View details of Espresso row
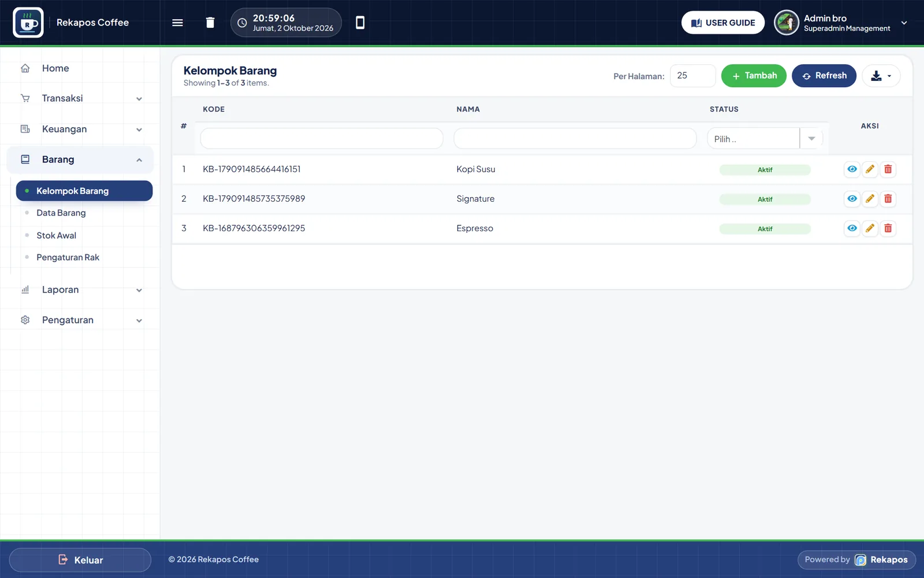The width and height of the screenshot is (924, 578). click(852, 228)
